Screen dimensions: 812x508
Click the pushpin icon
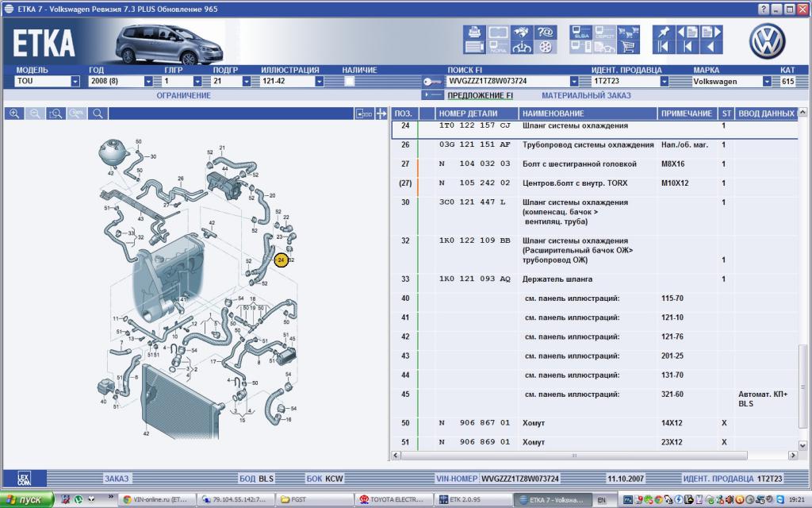(664, 32)
